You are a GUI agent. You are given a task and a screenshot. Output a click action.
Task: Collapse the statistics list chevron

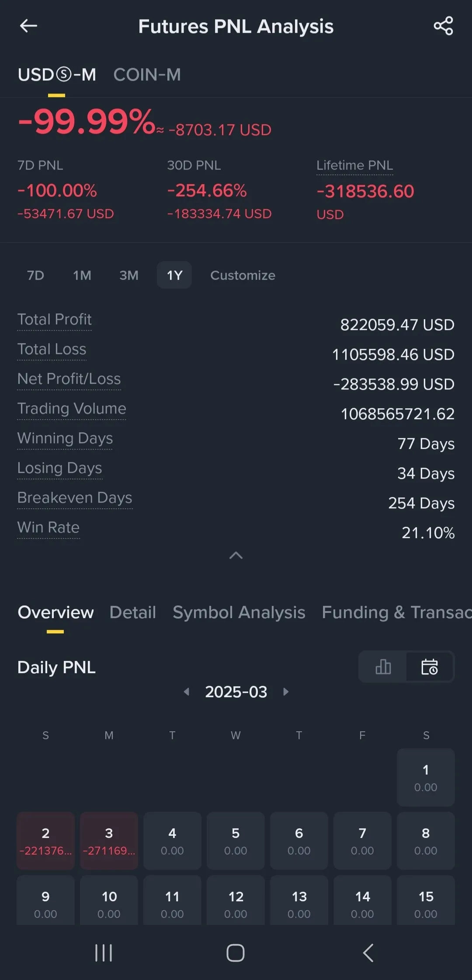(236, 555)
